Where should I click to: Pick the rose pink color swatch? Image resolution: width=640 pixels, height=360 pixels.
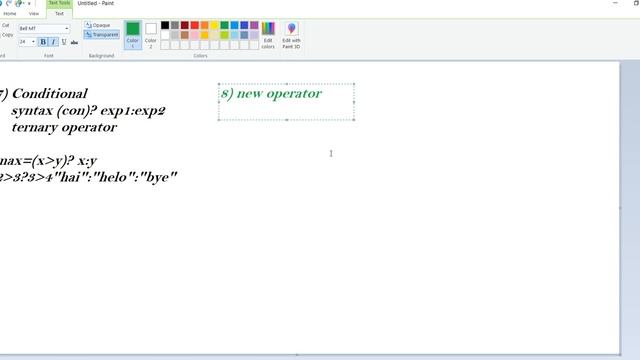point(195,35)
